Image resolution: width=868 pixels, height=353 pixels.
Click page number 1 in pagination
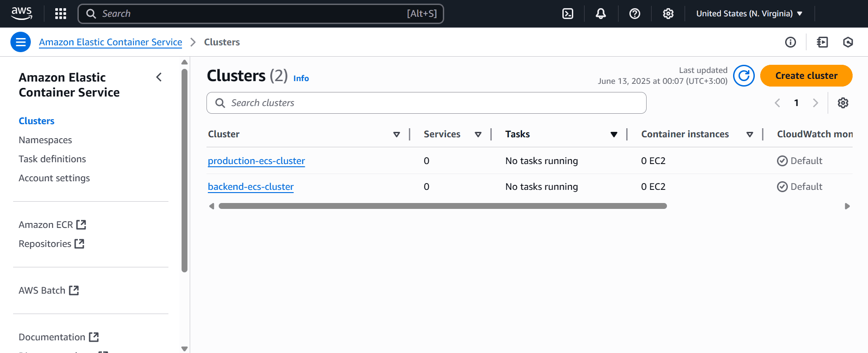tap(796, 103)
